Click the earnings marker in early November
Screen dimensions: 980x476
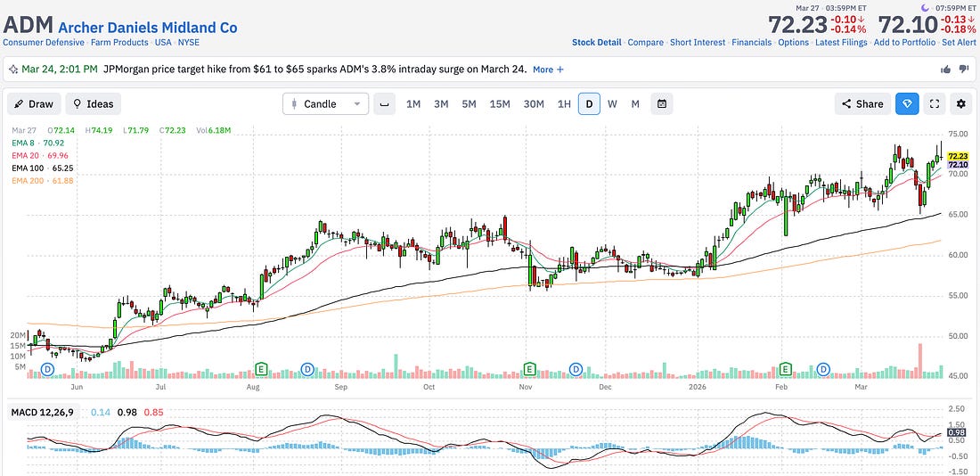coord(530,370)
